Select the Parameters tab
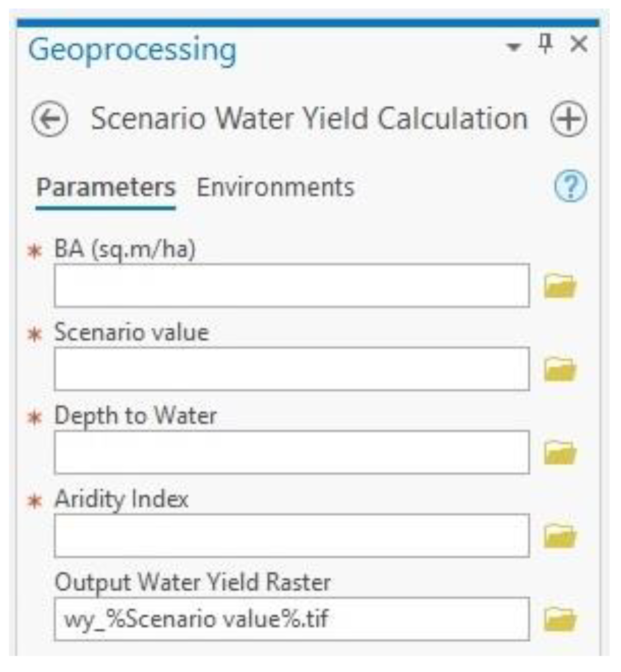The image size is (621, 672). (x=106, y=187)
